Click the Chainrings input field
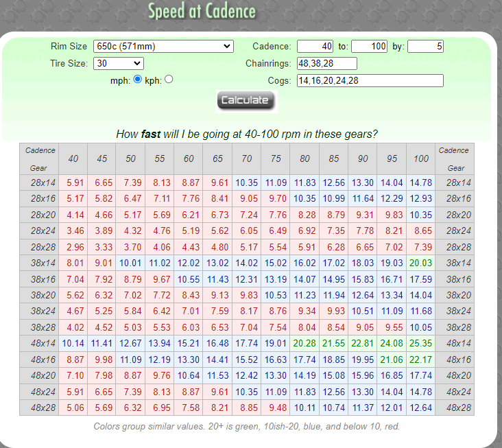This screenshot has width=502, height=448. [327, 63]
